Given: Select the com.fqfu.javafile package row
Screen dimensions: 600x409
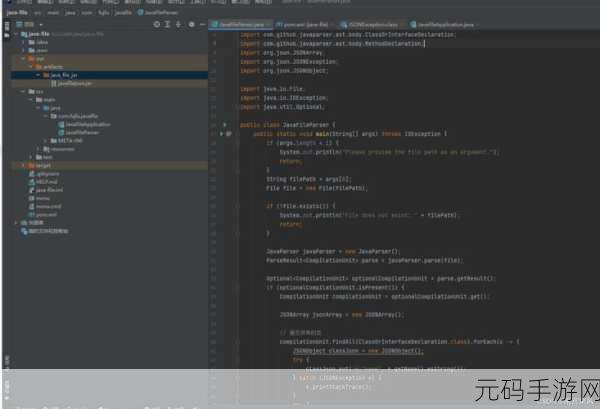Looking at the screenshot, I should coord(78,116).
